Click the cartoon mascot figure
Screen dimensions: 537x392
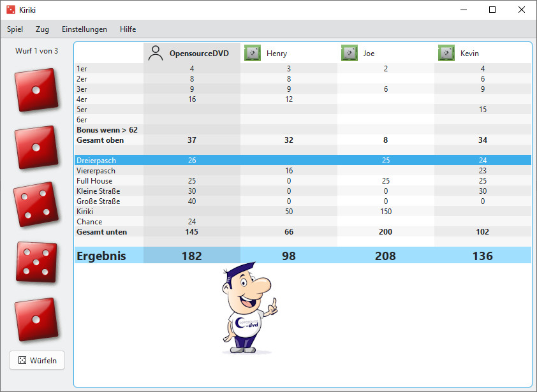click(x=247, y=307)
